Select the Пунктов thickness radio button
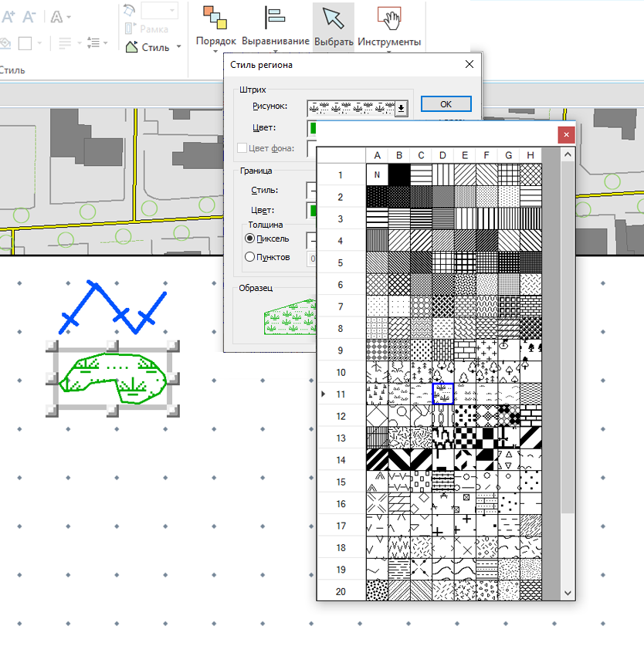The width and height of the screenshot is (644, 653). click(249, 257)
